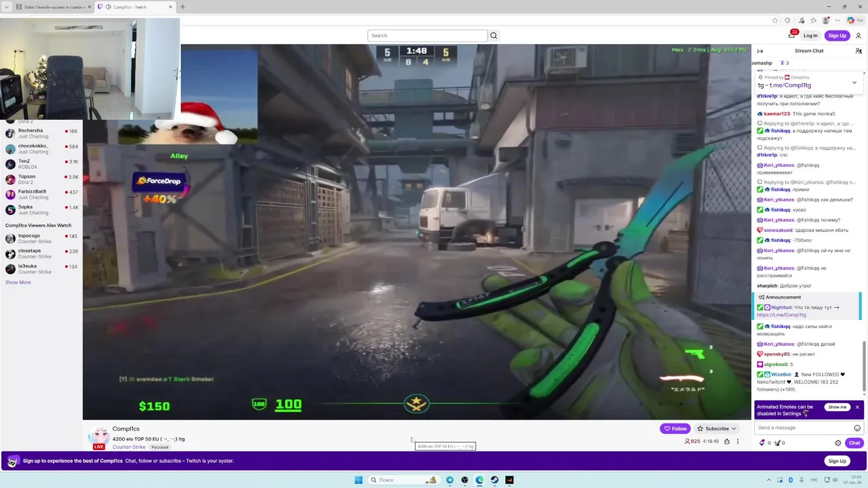Screen dimensions: 868x488
Task: Open Topson Dota 2 channel
Action: point(41,179)
